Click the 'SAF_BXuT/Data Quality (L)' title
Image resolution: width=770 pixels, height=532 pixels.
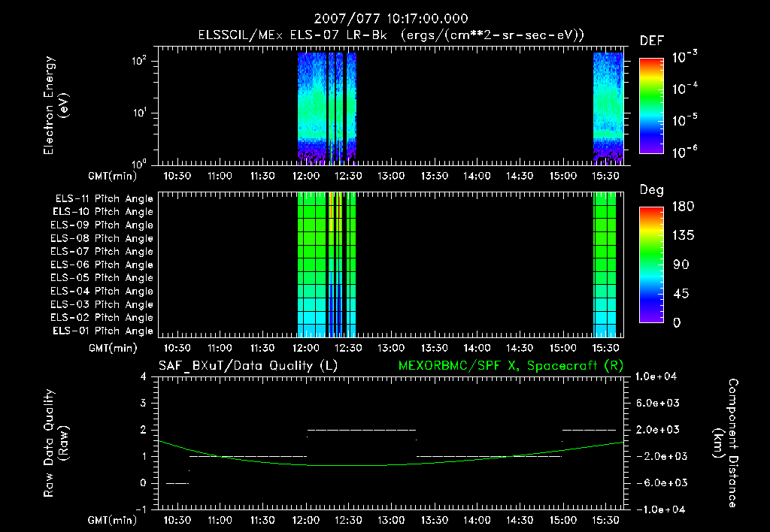(248, 366)
